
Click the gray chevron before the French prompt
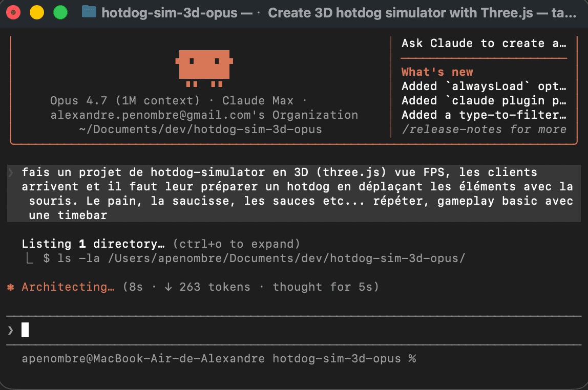point(11,172)
